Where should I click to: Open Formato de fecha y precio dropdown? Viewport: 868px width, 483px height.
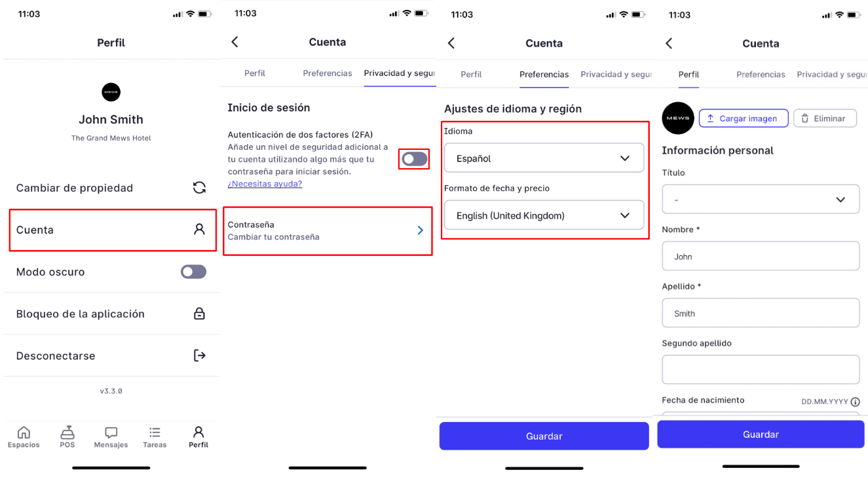pyautogui.click(x=544, y=215)
